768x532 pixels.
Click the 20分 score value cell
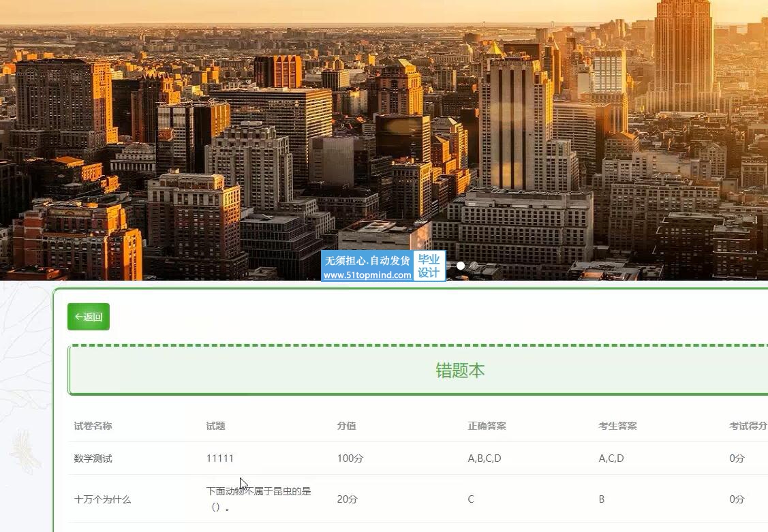[x=348, y=499]
